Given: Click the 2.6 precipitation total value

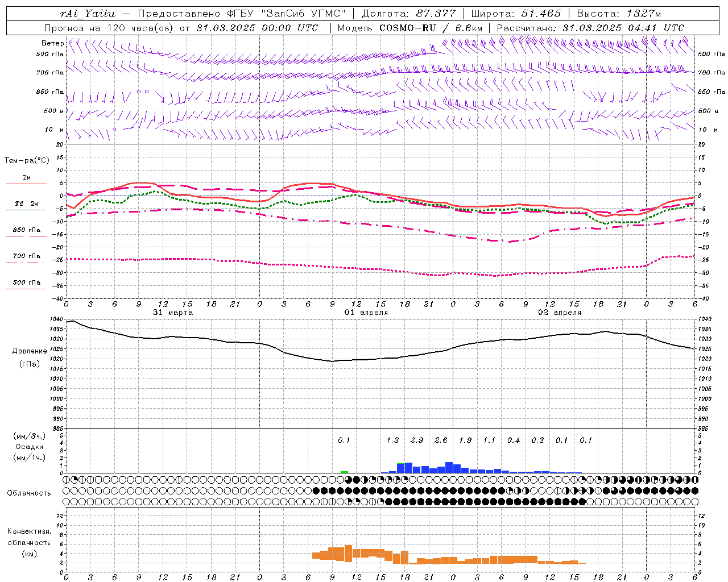Looking at the screenshot, I should 441,440.
